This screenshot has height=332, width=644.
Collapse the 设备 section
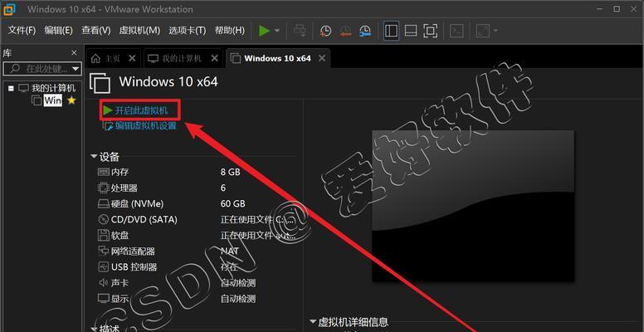point(94,157)
